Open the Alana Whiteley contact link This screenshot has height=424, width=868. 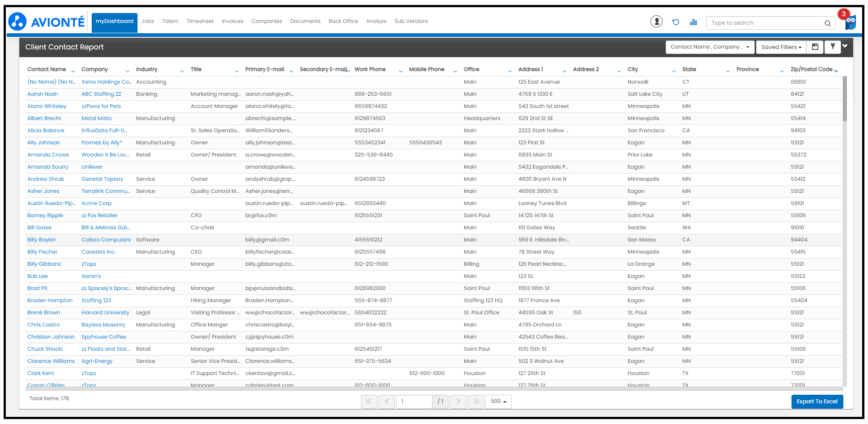pos(47,106)
